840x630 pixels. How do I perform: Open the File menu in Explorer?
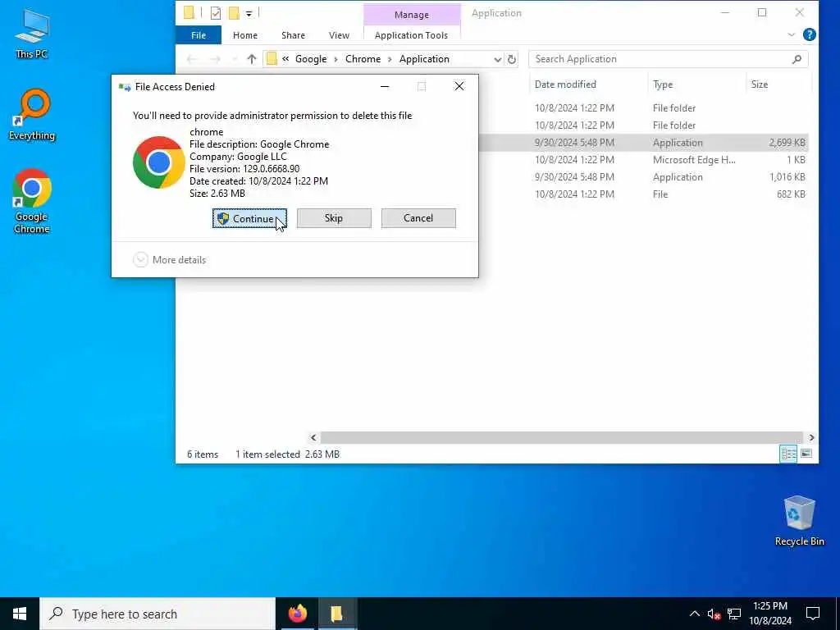(x=199, y=35)
